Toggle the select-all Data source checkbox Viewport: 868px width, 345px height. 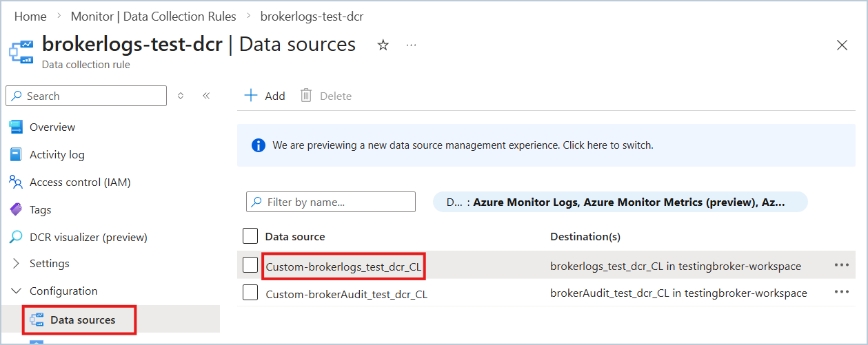(250, 236)
